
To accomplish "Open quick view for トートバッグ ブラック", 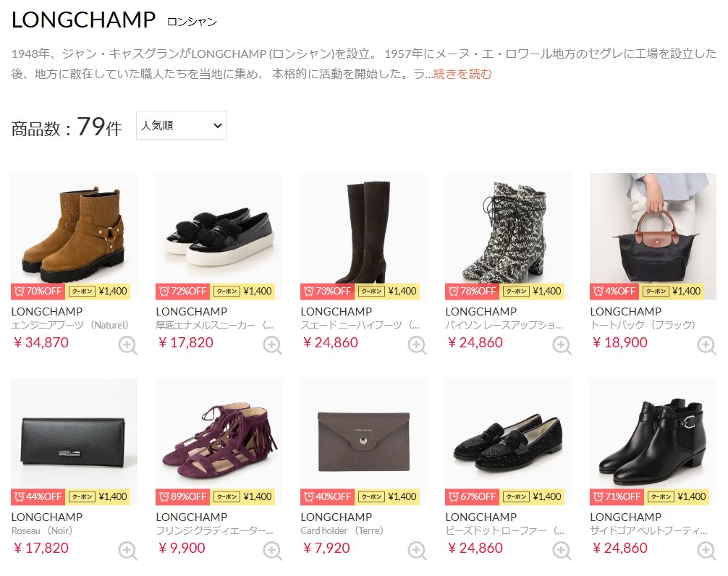I will (706, 345).
